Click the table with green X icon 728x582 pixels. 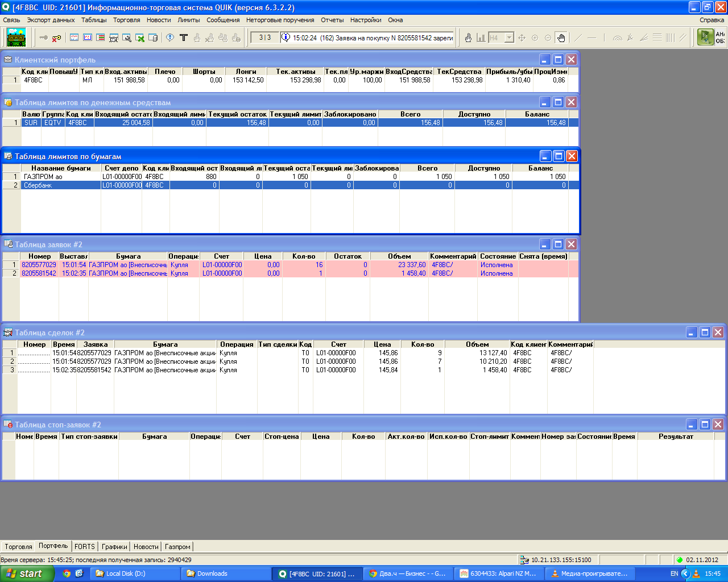coord(139,38)
